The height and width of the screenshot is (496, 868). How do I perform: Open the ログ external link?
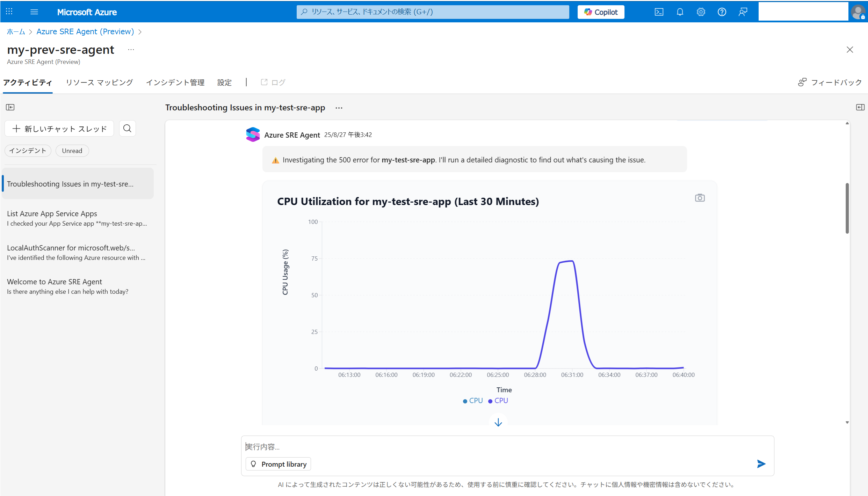(273, 82)
